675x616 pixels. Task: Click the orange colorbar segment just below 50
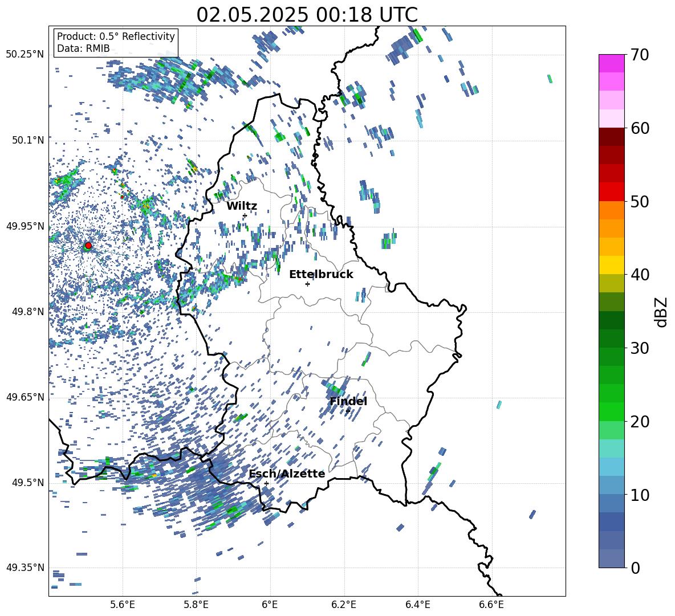[611, 210]
